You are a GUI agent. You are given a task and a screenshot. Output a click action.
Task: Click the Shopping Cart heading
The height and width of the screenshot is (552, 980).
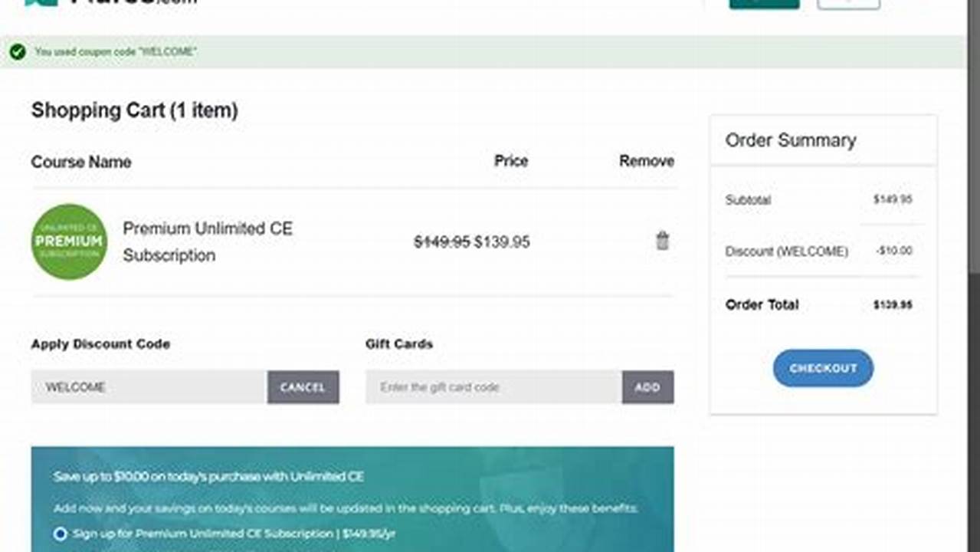[133, 110]
